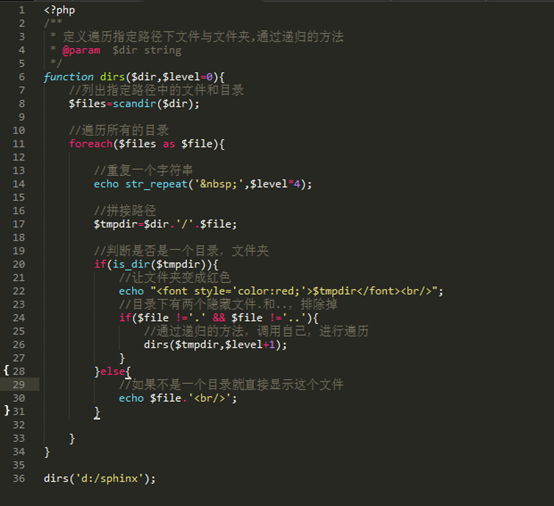Screen dimensions: 554x506
Task: Click the close-brace bracket marker beside line 31
Action: (x=7, y=411)
